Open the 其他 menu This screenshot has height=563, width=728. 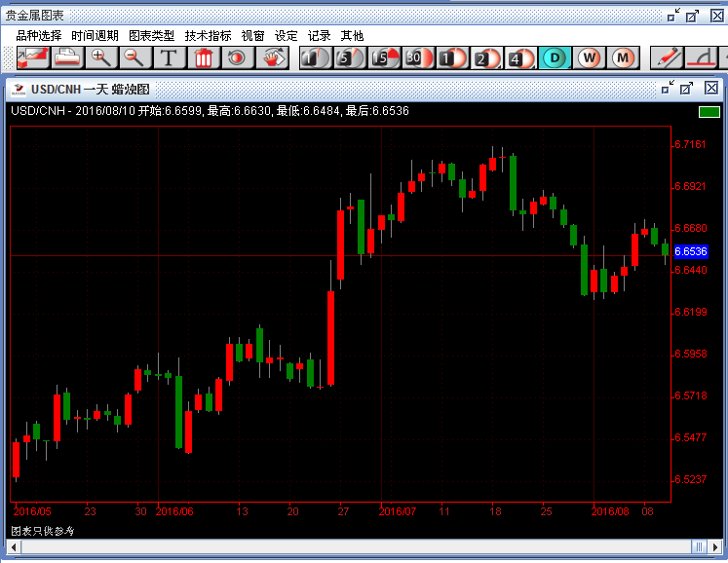pos(352,36)
